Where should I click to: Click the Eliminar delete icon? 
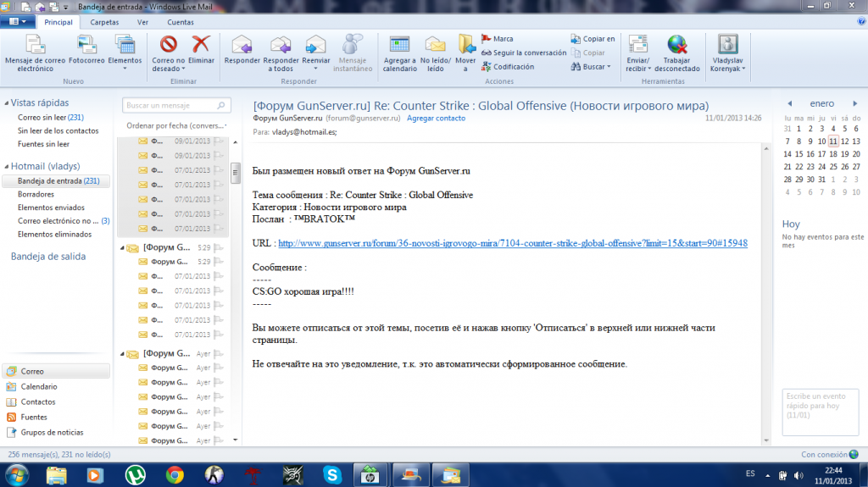point(201,45)
